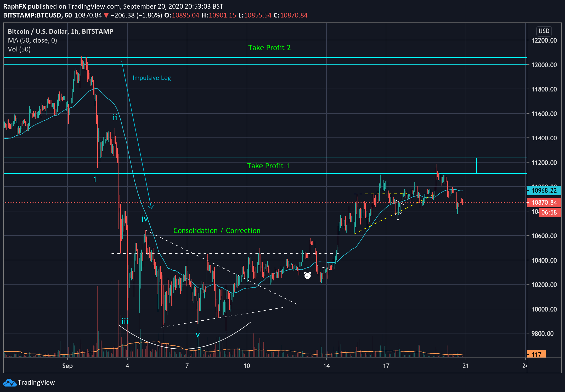
Task: Click the 10870.84 current price tag
Action: pyautogui.click(x=544, y=203)
